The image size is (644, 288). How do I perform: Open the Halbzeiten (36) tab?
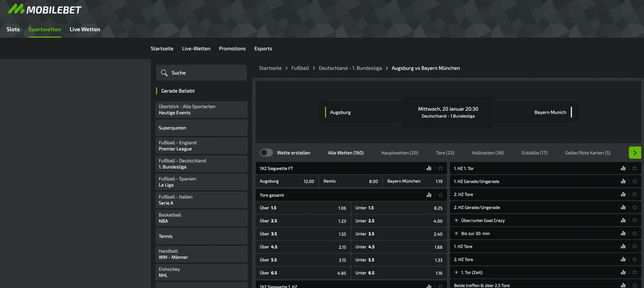[488, 153]
